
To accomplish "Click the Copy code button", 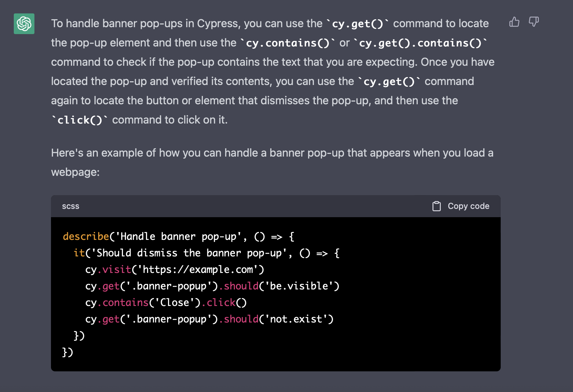I will pyautogui.click(x=468, y=206).
